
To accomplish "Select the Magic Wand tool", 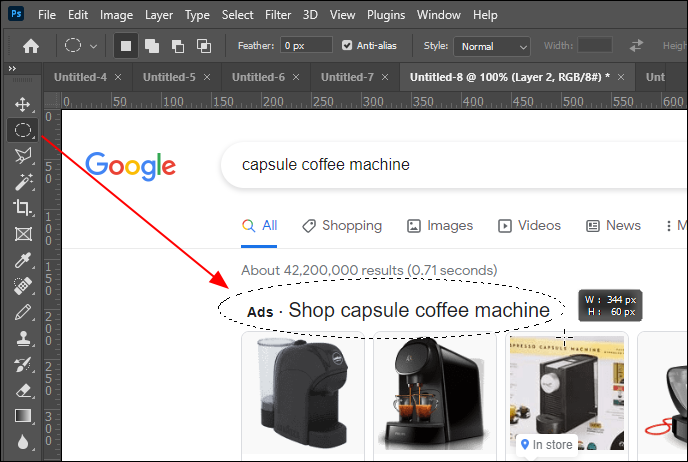I will tap(23, 182).
